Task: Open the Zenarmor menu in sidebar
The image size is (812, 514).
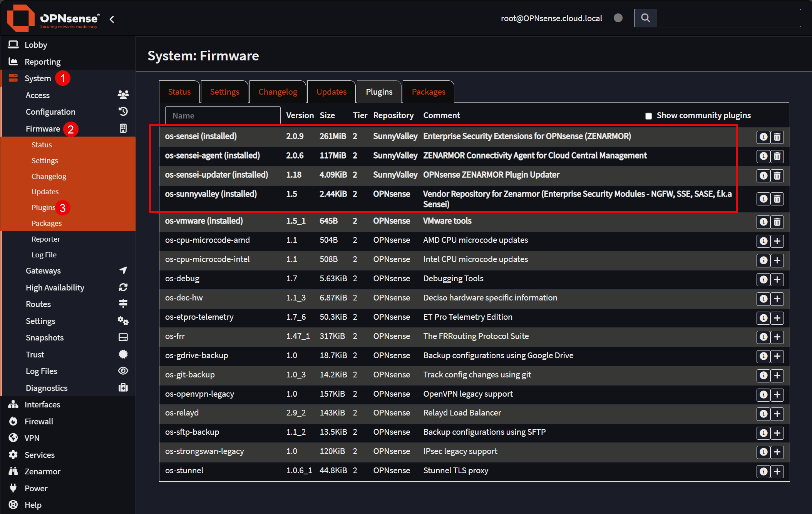Action: pos(42,471)
